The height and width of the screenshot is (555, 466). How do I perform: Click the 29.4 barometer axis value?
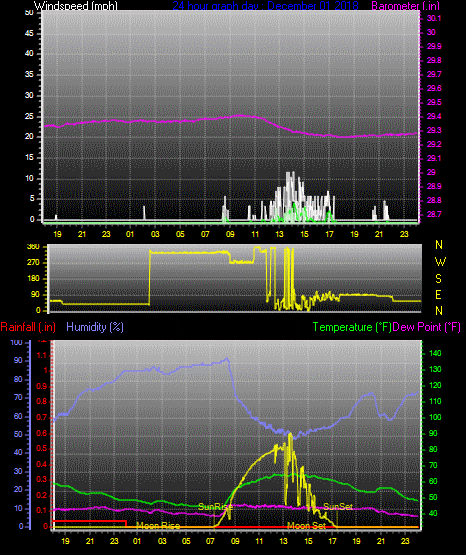tap(434, 116)
